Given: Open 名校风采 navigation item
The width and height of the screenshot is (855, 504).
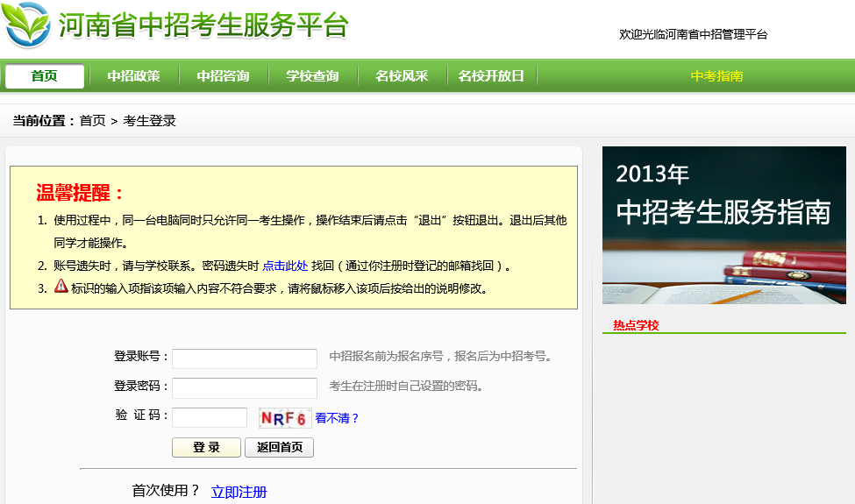Looking at the screenshot, I should tap(402, 76).
